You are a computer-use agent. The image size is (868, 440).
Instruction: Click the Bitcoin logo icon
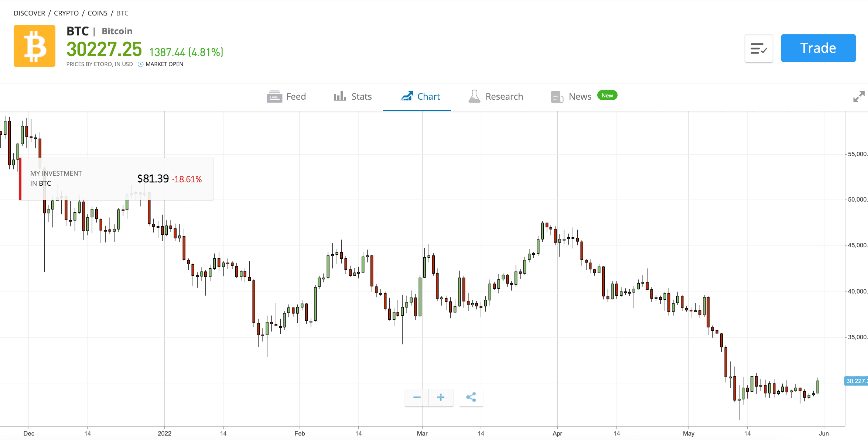click(34, 46)
